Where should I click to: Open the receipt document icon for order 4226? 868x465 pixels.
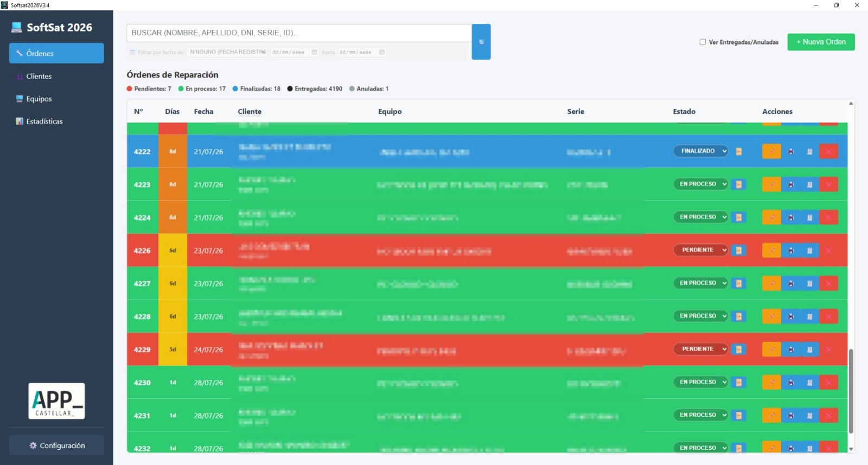click(x=809, y=250)
